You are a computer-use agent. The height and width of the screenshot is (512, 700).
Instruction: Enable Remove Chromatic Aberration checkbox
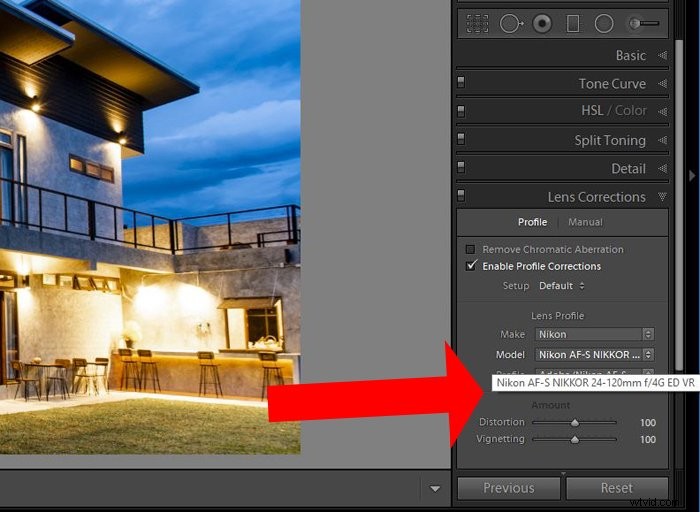[x=470, y=249]
